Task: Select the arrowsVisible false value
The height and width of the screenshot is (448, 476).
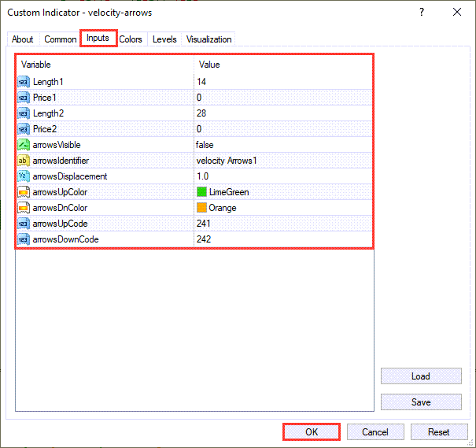Action: (206, 145)
